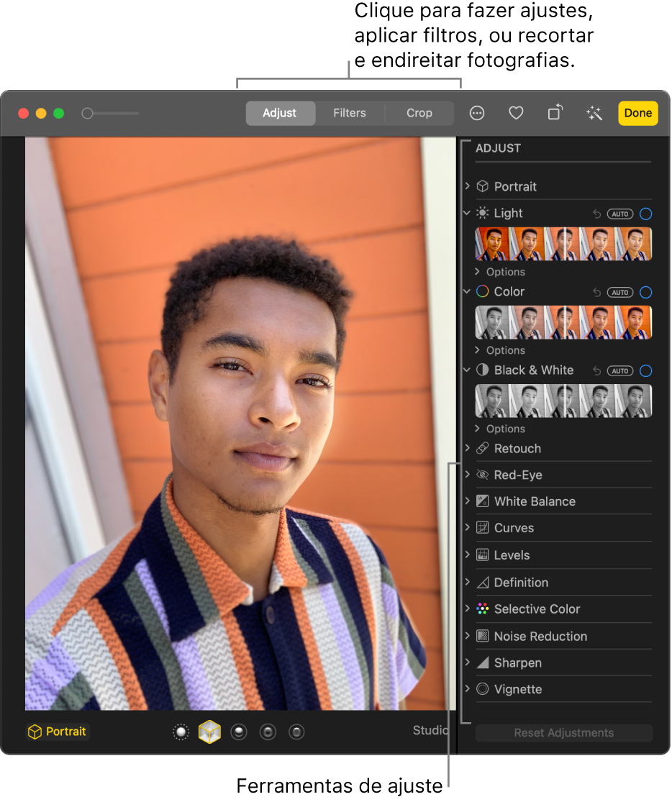Undo the Color adjustment with revert arrow
Screen dimensions: 672x802
point(596,293)
